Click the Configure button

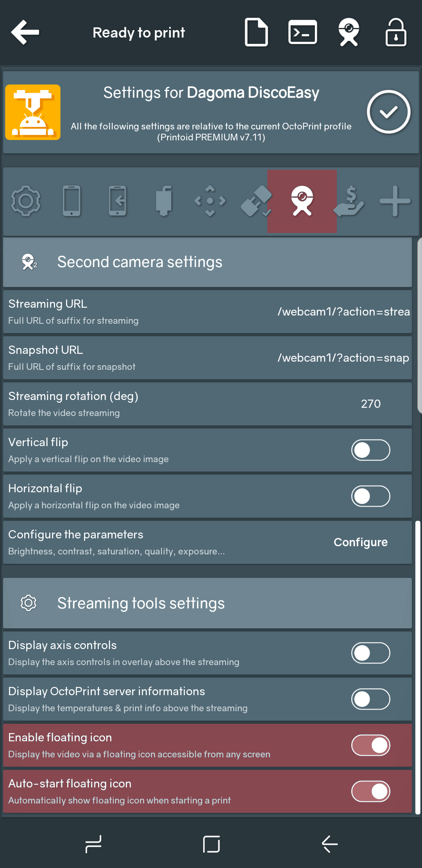point(361,542)
